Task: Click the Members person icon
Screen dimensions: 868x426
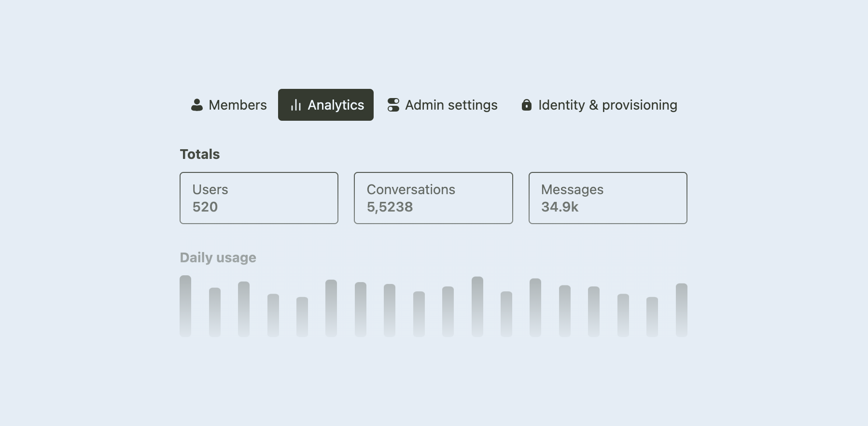Action: coord(197,105)
